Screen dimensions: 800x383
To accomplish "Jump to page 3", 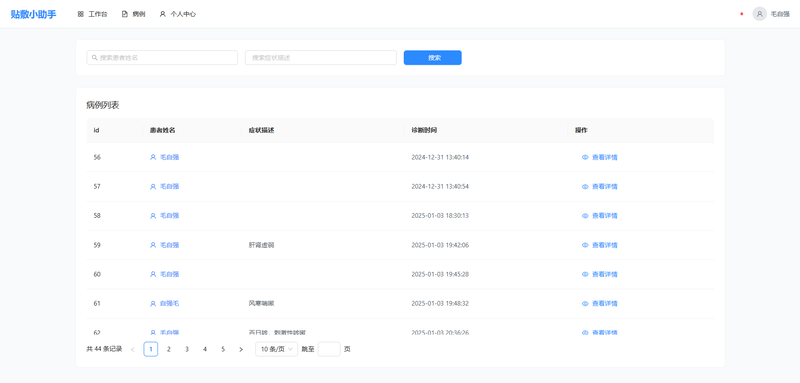I will pyautogui.click(x=187, y=349).
